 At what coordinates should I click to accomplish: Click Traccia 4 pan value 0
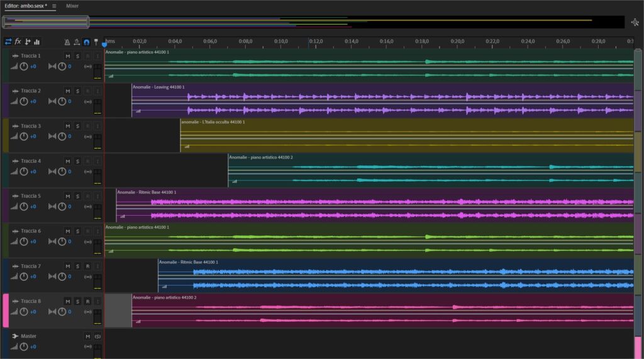tap(70, 172)
